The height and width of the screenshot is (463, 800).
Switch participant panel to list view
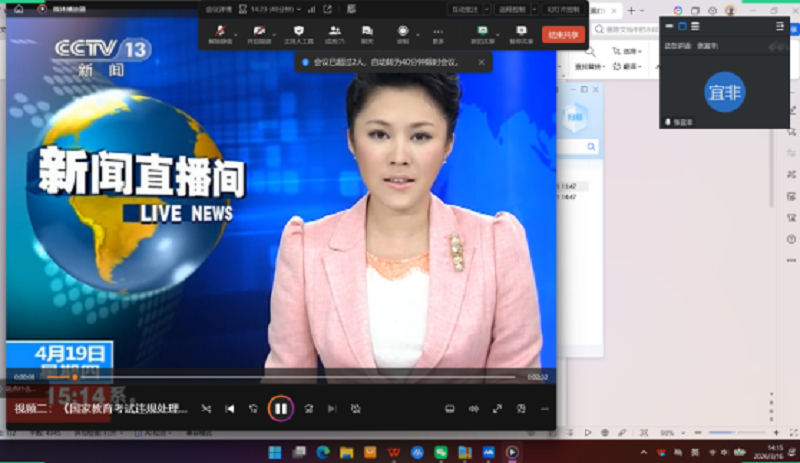[695, 26]
